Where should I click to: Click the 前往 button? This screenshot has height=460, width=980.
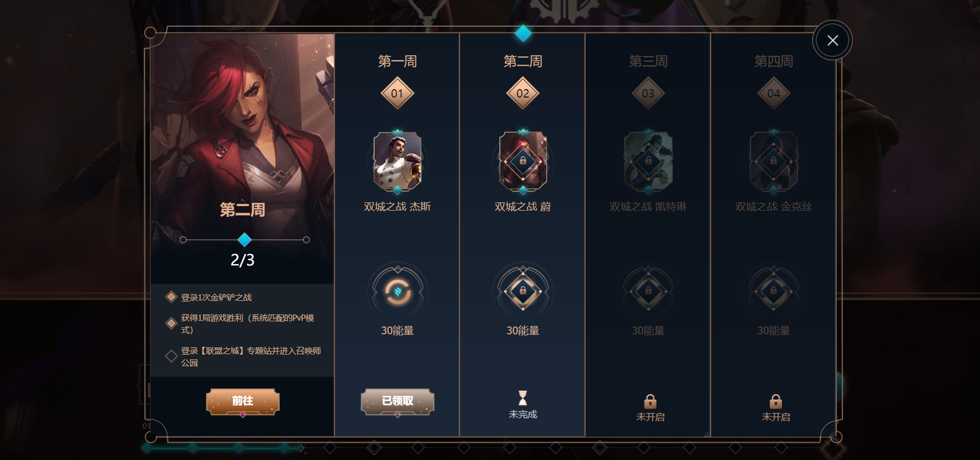(243, 402)
